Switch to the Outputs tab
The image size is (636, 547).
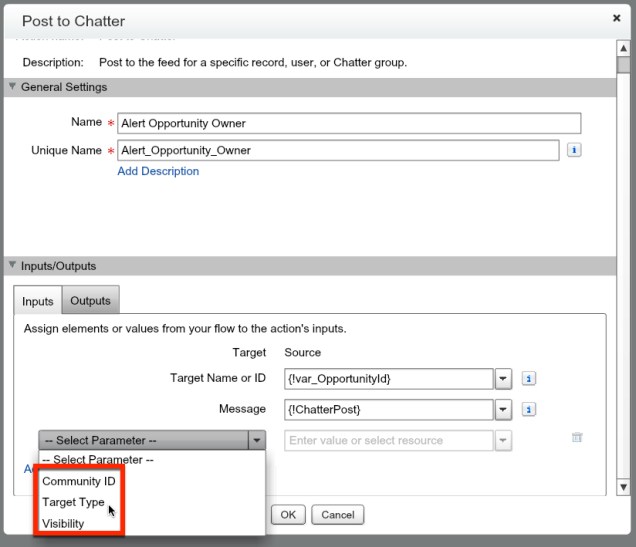[90, 300]
